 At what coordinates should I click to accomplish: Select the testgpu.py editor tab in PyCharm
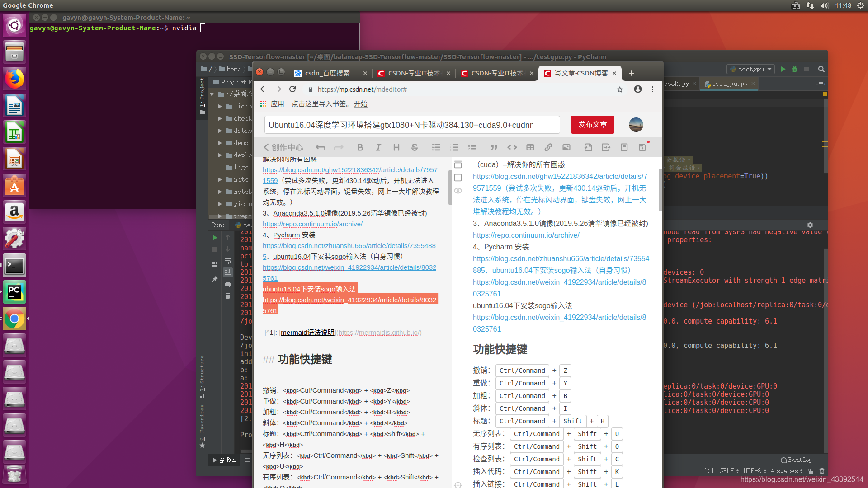729,84
